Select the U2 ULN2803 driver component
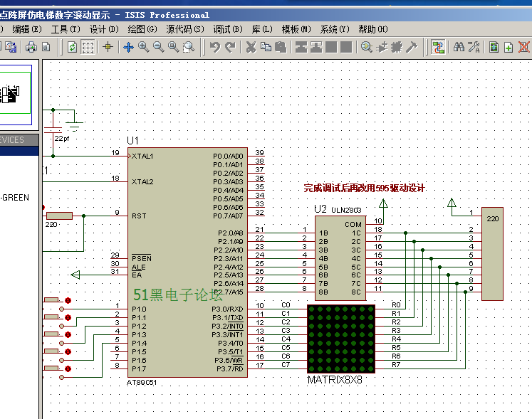 point(340,258)
